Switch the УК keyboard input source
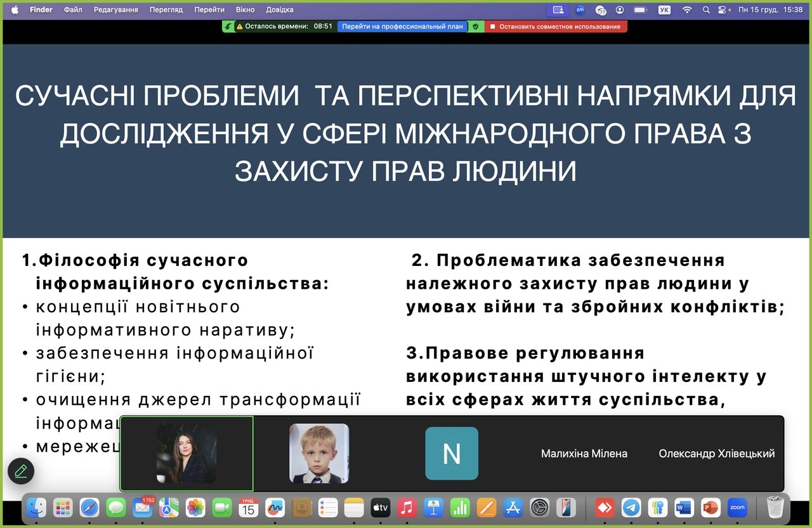Screen dimensions: 812x528 coord(664,10)
